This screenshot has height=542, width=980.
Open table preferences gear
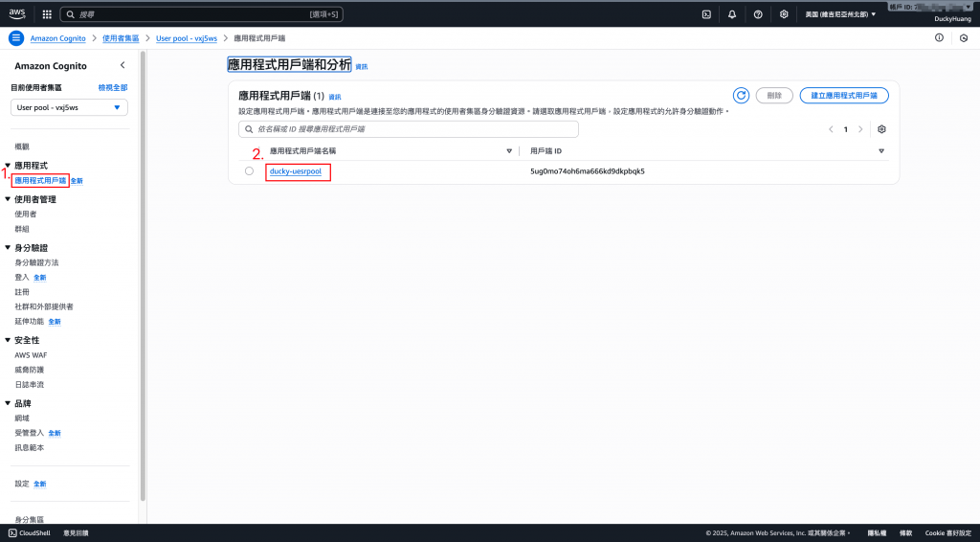(x=881, y=129)
